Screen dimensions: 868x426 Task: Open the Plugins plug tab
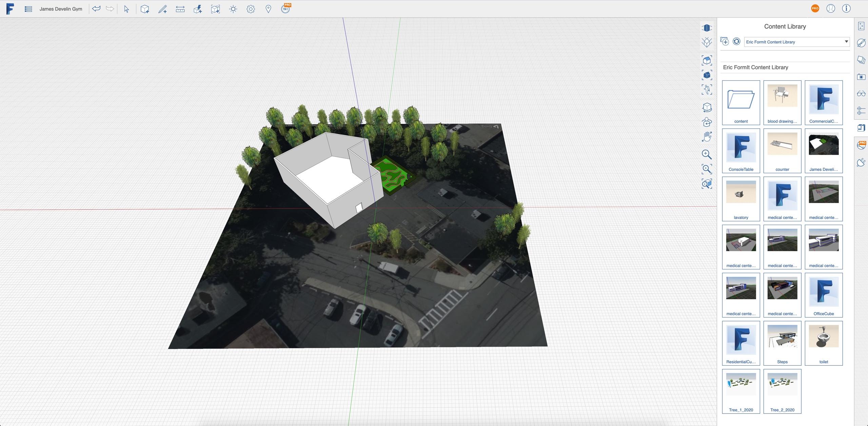pyautogui.click(x=861, y=162)
